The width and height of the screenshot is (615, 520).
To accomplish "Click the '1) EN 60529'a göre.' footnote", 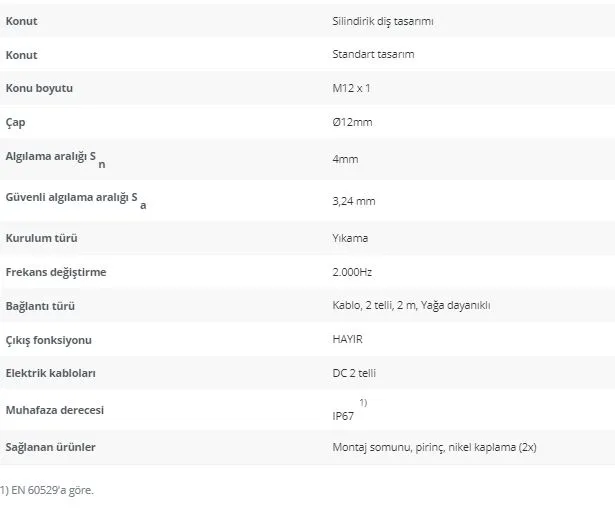I will click(47, 490).
